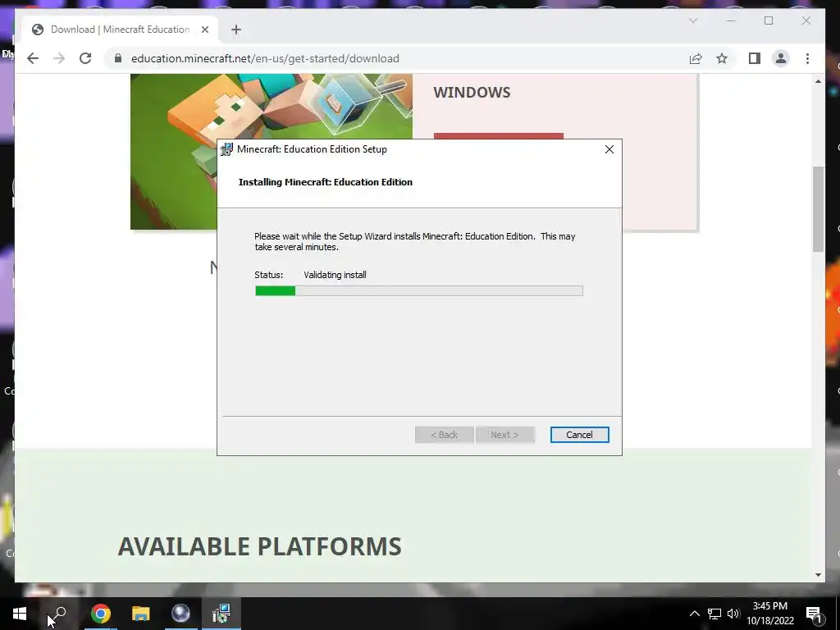Open the Chrome profile menu

click(781, 58)
